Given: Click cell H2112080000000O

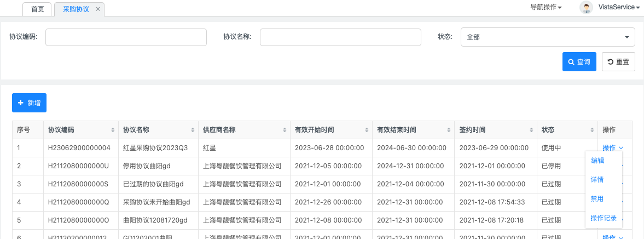Looking at the screenshot, I should point(81,220).
